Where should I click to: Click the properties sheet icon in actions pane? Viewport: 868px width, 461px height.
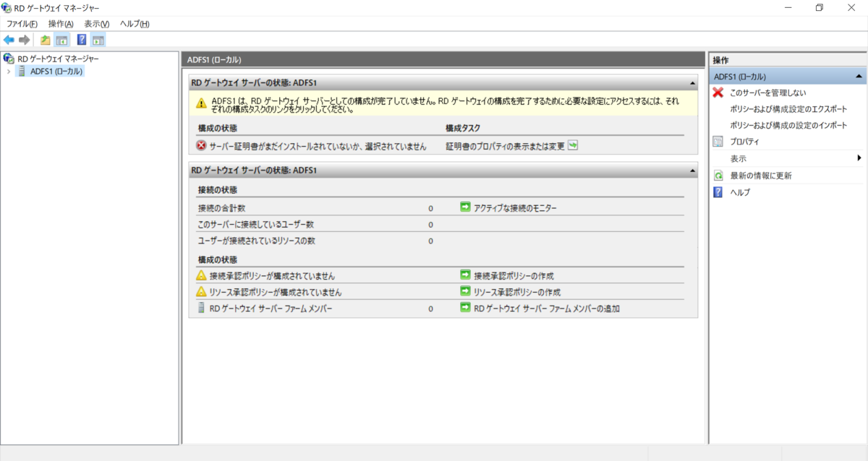(x=718, y=142)
